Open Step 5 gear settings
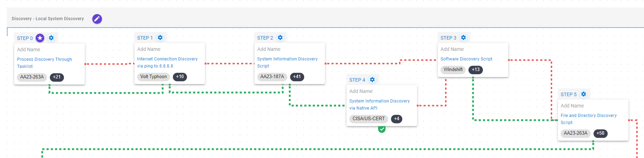644x158 pixels. [x=584, y=94]
